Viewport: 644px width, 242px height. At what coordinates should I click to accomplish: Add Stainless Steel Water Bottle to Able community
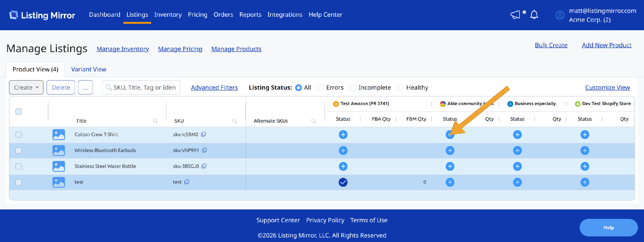click(450, 166)
